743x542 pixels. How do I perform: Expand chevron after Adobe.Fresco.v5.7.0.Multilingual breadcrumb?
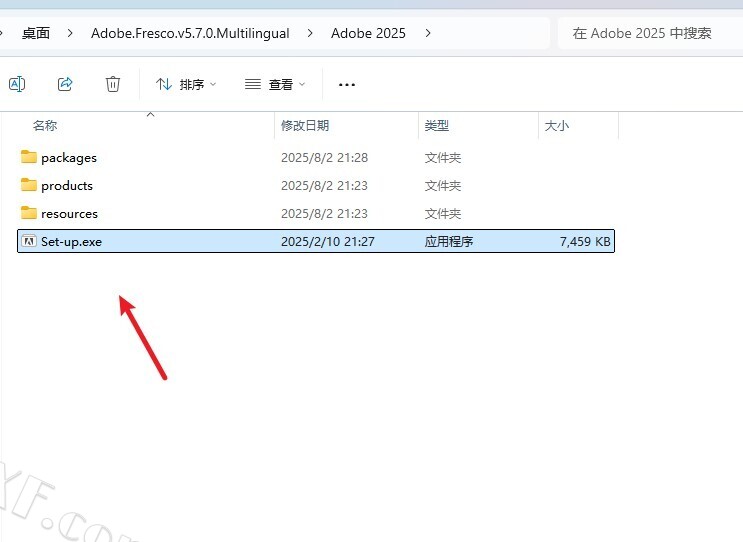(x=310, y=33)
